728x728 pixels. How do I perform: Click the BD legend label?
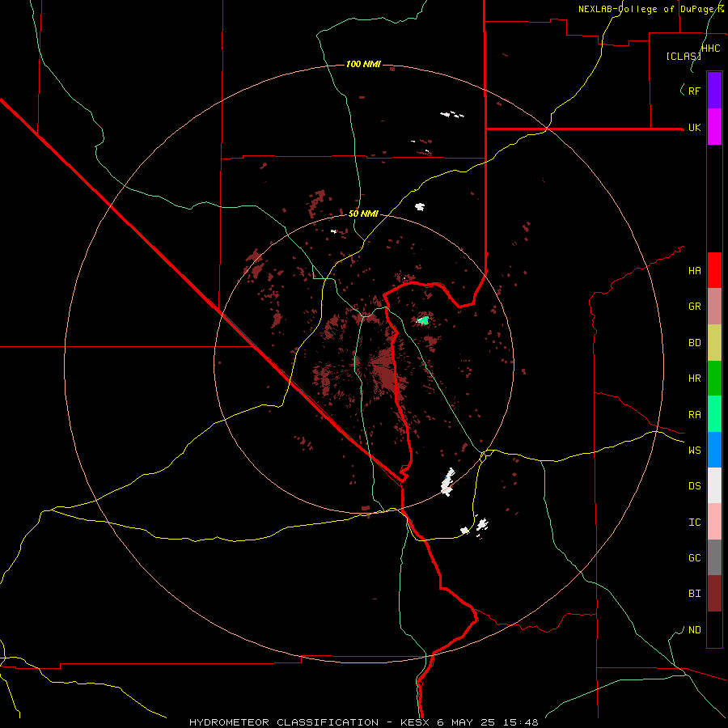(694, 343)
